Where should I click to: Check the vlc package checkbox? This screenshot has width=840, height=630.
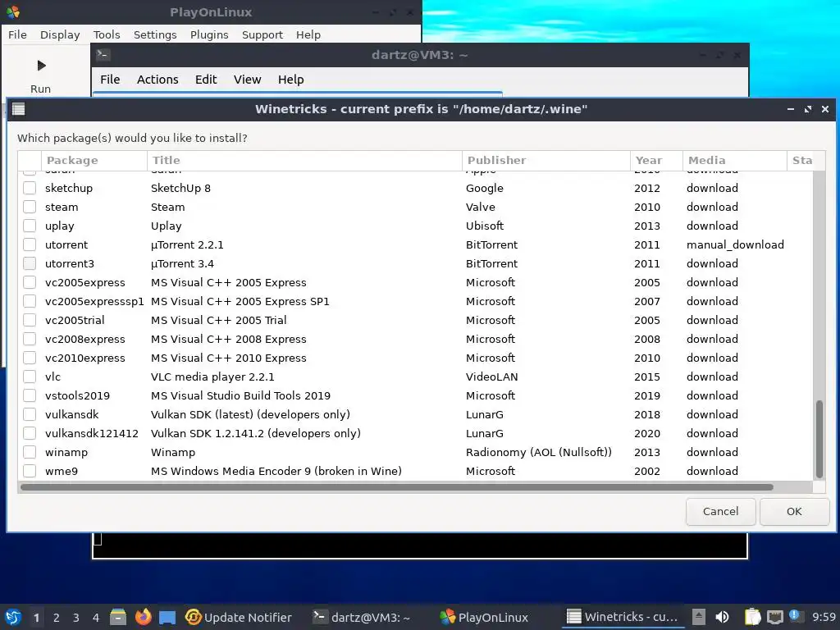(30, 377)
